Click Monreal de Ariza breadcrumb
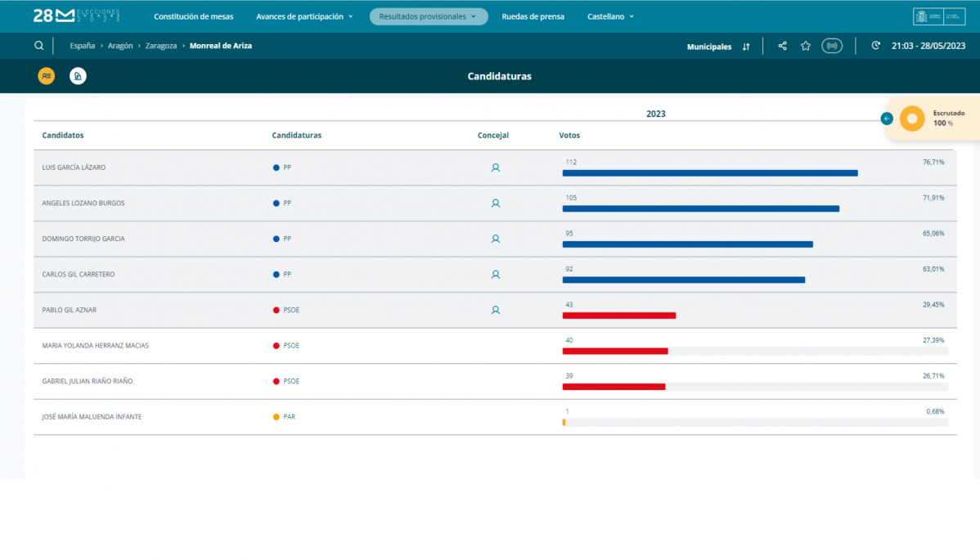The width and height of the screenshot is (980, 560). pos(221,46)
